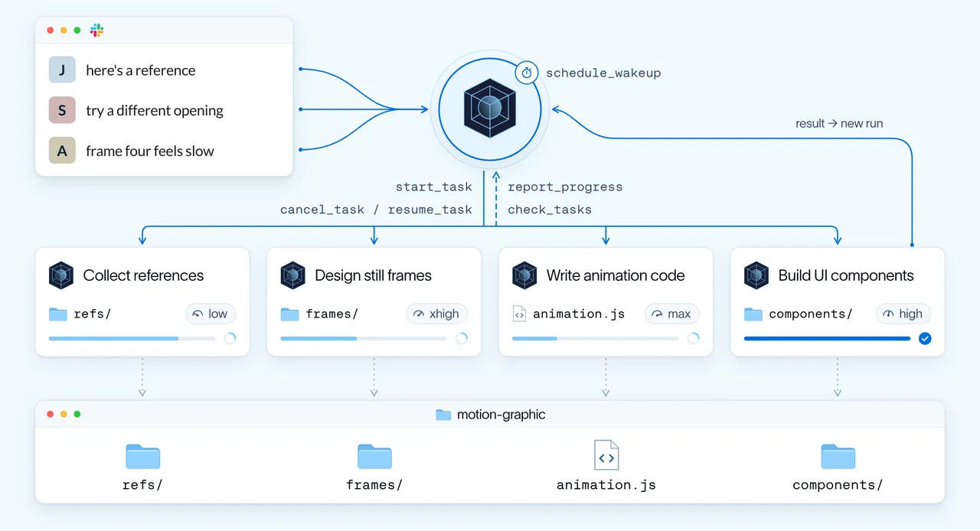Screen dimensions: 980x531
Task: Click the progress bar on Design still frames card
Action: (364, 338)
